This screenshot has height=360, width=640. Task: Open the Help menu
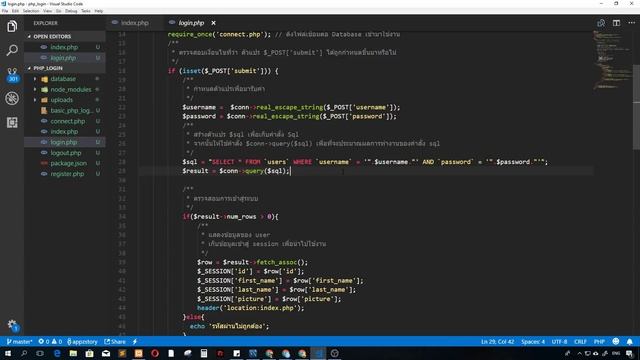(99, 11)
